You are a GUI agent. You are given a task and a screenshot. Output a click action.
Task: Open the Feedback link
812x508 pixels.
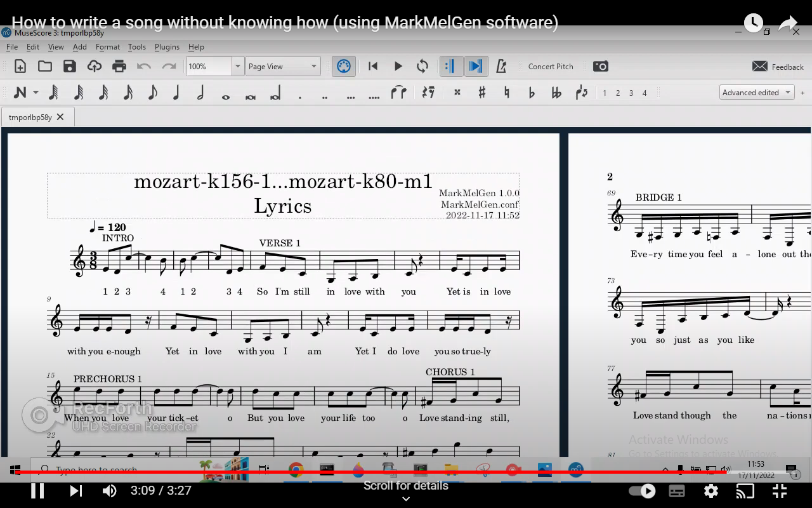[778, 67]
